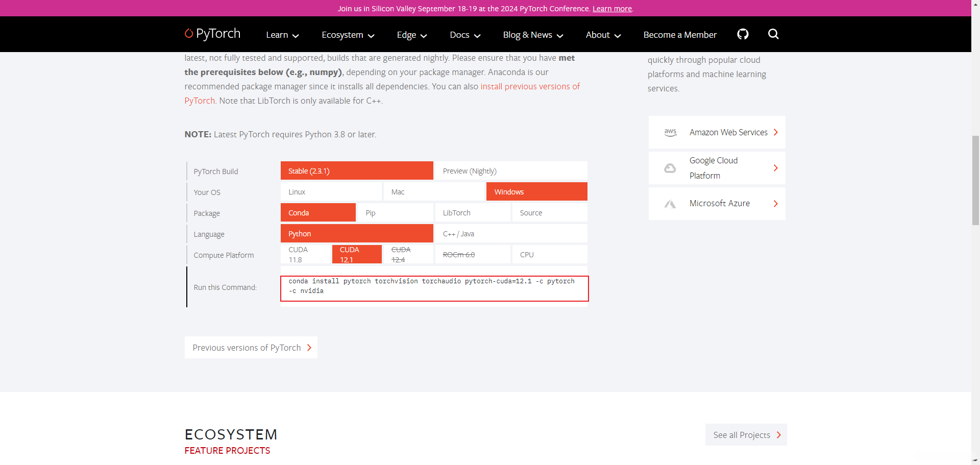The height and width of the screenshot is (465, 980).
Task: Select the Source package option
Action: (x=550, y=213)
